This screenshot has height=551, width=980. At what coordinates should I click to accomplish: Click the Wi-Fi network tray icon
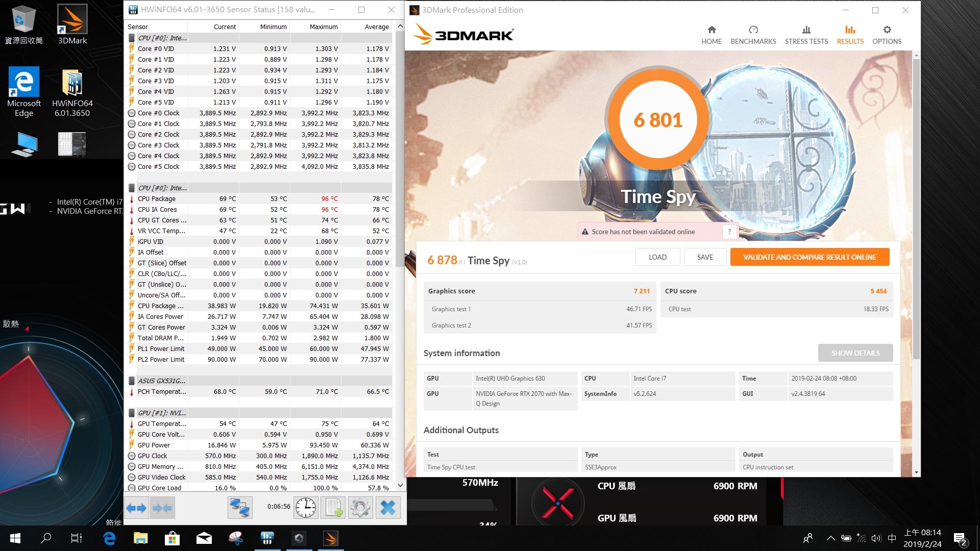(861, 538)
